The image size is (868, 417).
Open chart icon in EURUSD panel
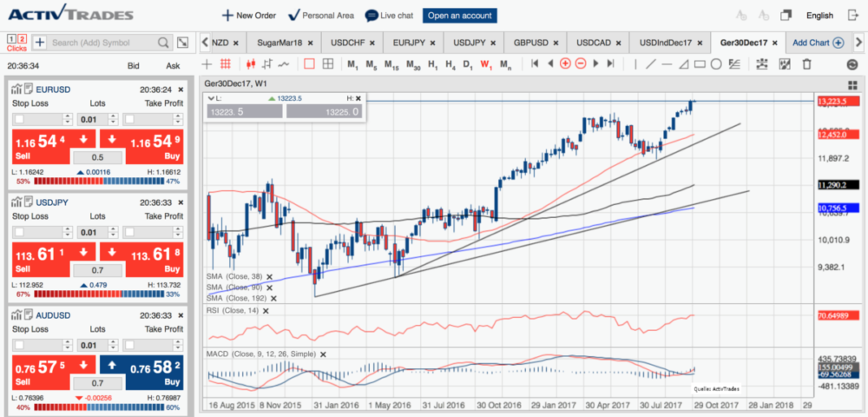click(x=16, y=89)
